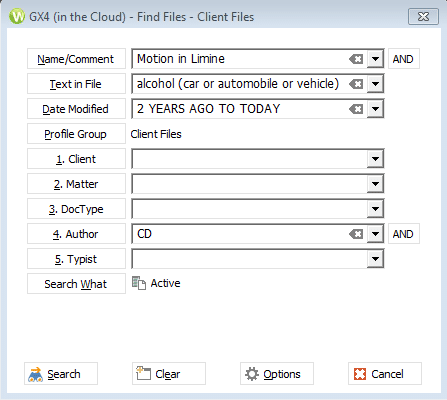Viewport: 447px width, 400px height.
Task: Expand the 3. DocType dropdown
Action: point(375,209)
